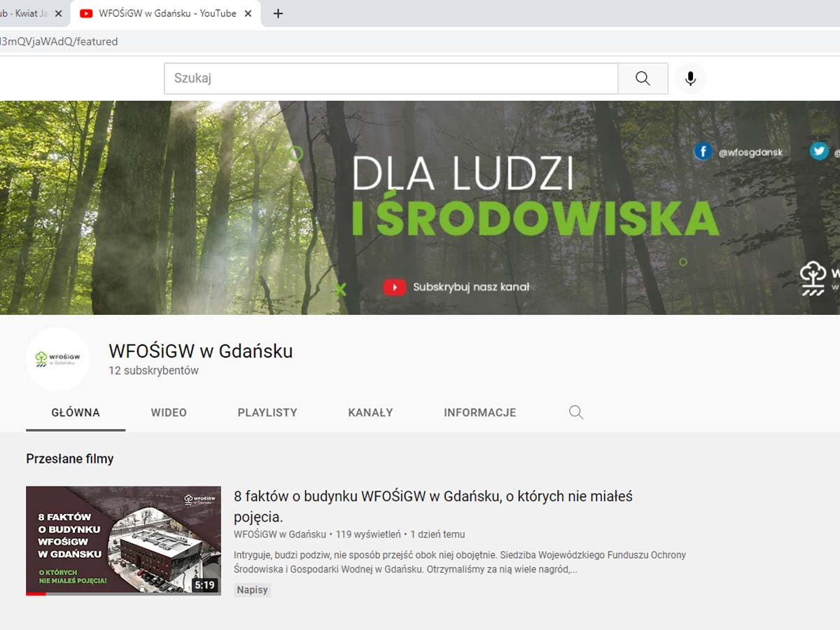This screenshot has width=840, height=630.
Task: Open the Facebook @wfosgdansk icon in the banner
Action: tap(703, 151)
